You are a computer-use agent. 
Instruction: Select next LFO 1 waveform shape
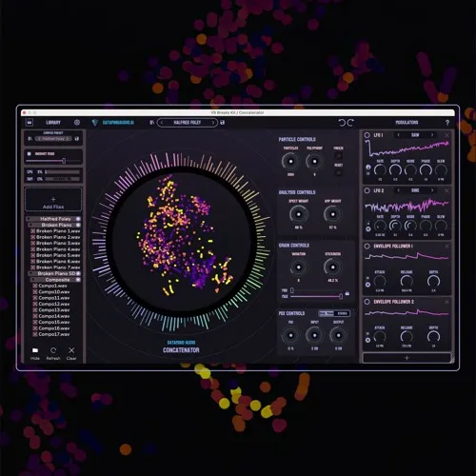point(432,135)
